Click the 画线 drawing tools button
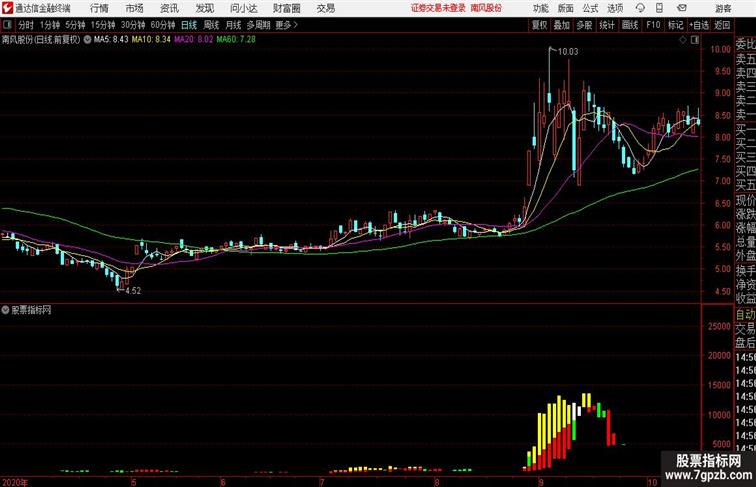The height and width of the screenshot is (487, 756). (630, 25)
